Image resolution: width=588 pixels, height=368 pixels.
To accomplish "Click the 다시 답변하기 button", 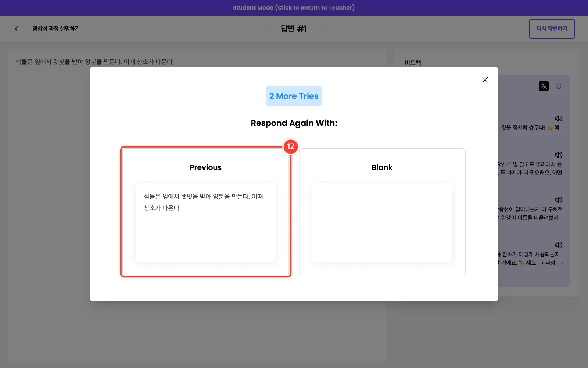I will tap(552, 29).
